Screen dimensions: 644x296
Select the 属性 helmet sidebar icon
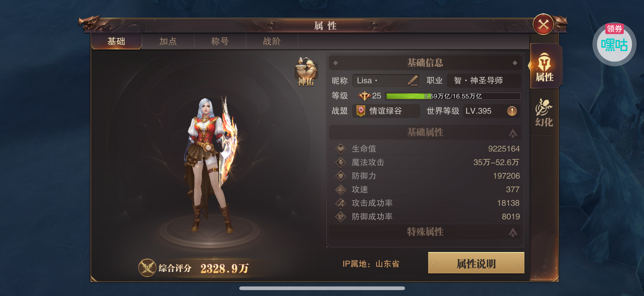pos(545,67)
